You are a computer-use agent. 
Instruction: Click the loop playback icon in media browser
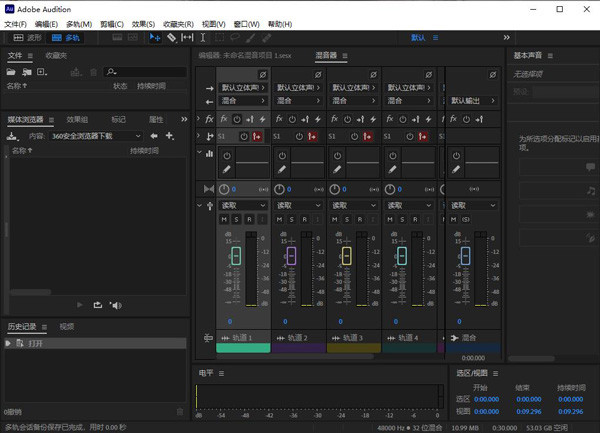click(98, 304)
